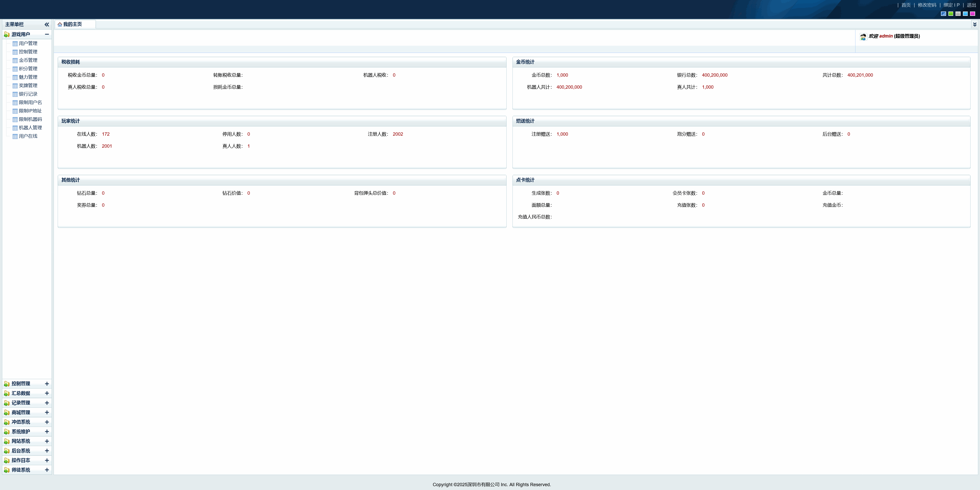Screen dimensions: 980x490
Task: Click the 用户管理 table icon
Action: (x=15, y=44)
